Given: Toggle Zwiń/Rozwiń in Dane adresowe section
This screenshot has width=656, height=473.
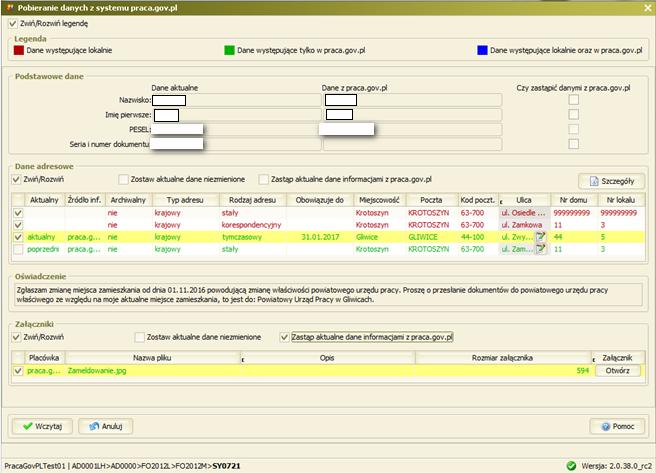Looking at the screenshot, I should click(16, 179).
